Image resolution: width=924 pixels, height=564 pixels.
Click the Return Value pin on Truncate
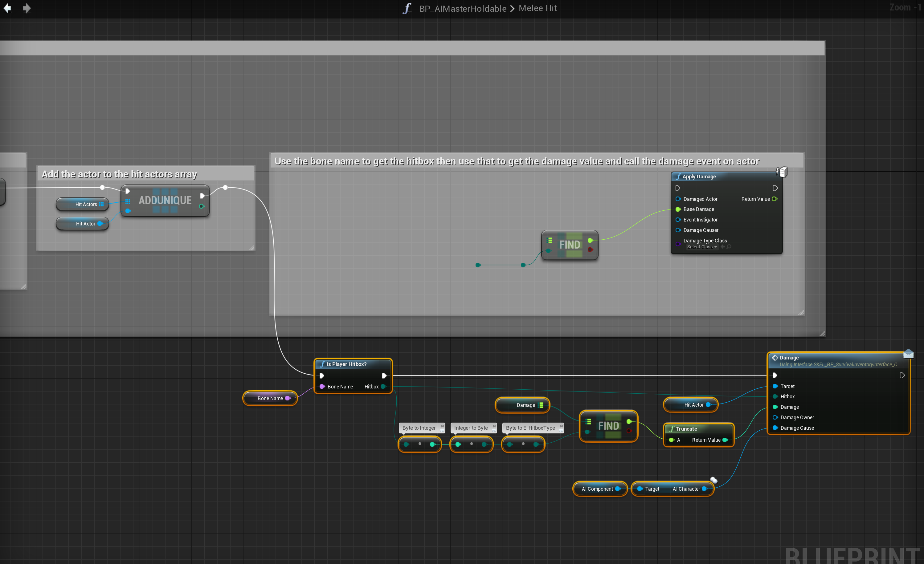[x=725, y=440]
